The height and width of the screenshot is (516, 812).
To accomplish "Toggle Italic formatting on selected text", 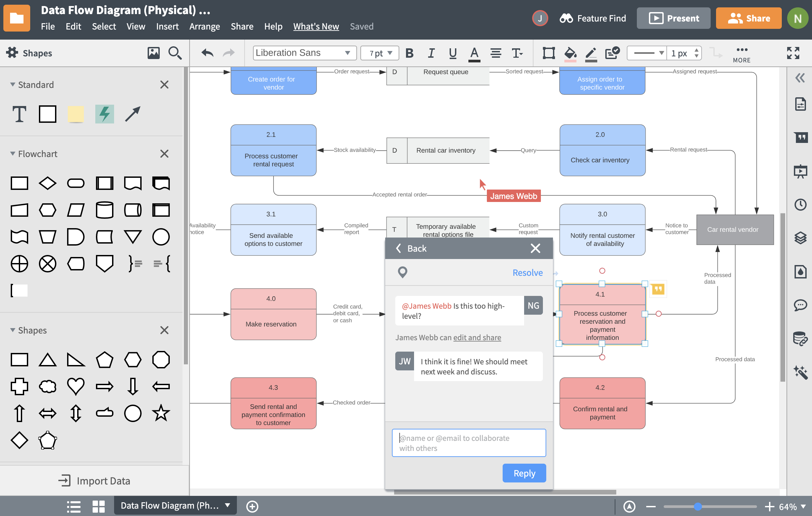I will (431, 53).
